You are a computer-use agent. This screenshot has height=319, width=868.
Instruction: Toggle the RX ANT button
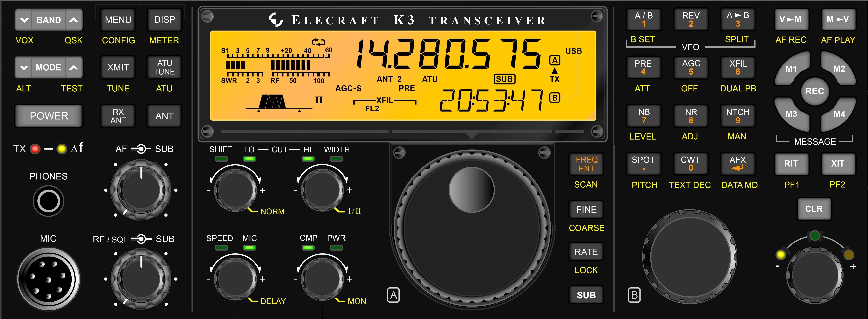coord(118,116)
